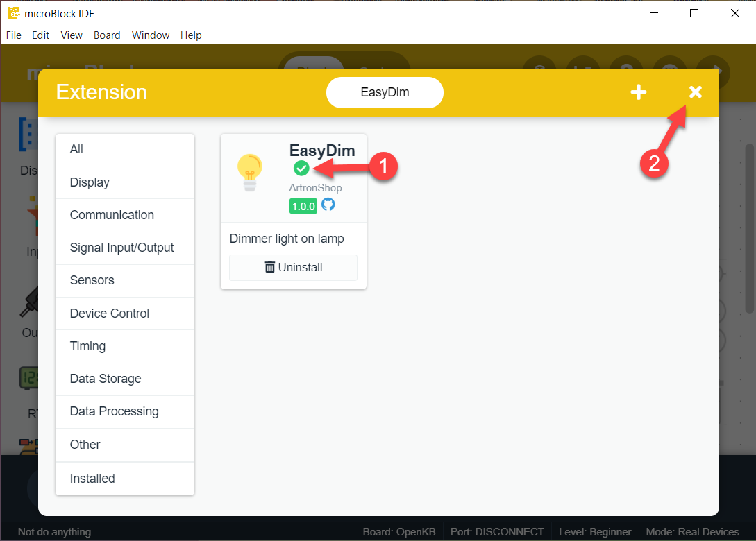The height and width of the screenshot is (541, 756).
Task: Close the Extension dialog with X icon
Action: click(695, 92)
